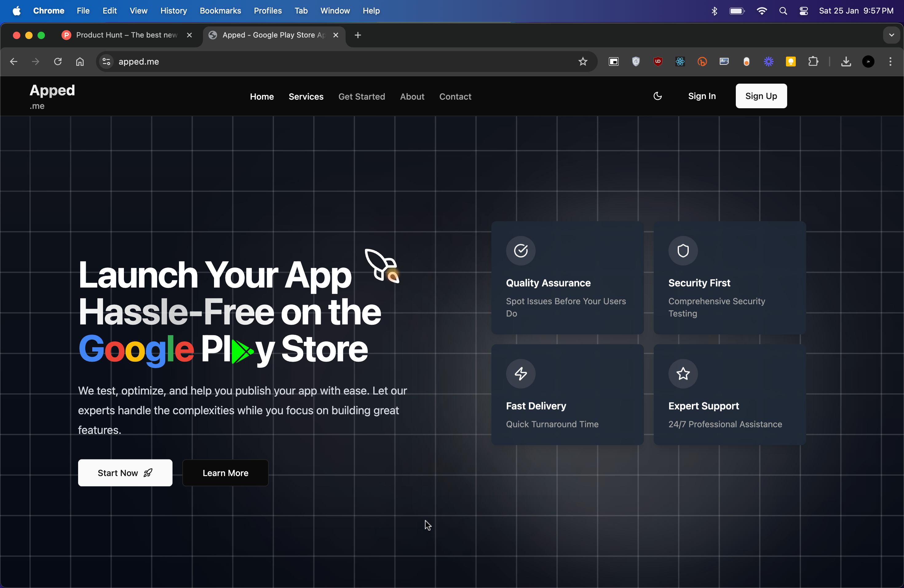The width and height of the screenshot is (904, 588).
Task: Click Security First shield icon
Action: [683, 250]
